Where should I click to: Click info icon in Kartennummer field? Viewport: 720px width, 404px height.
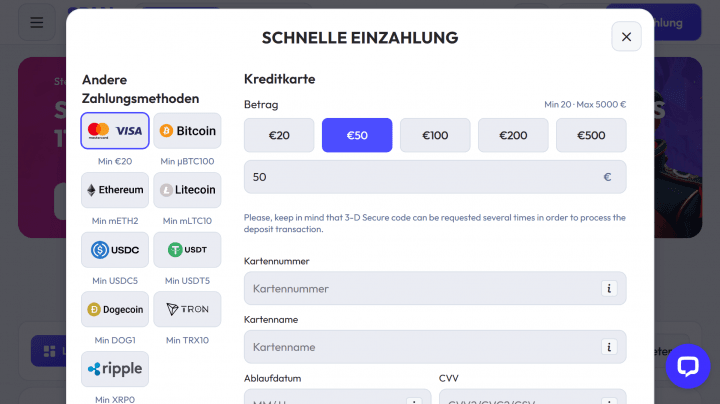coord(608,288)
